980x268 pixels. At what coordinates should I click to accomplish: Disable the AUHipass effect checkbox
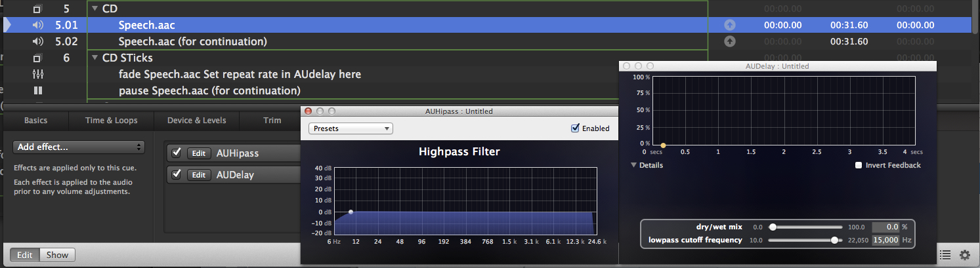point(176,153)
